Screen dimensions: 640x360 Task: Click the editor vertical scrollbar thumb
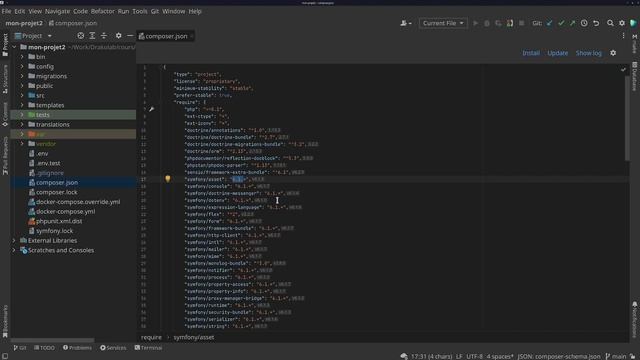pyautogui.click(x=627, y=118)
